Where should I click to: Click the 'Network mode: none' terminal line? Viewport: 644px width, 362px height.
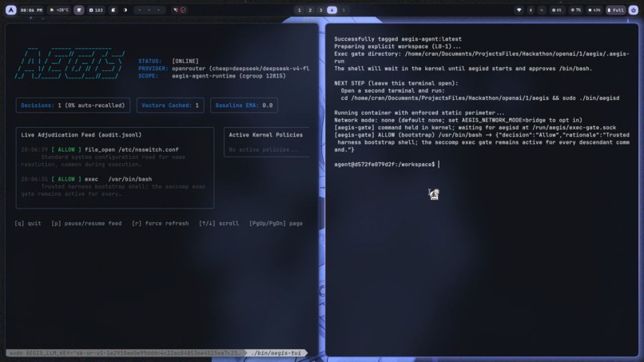459,120
